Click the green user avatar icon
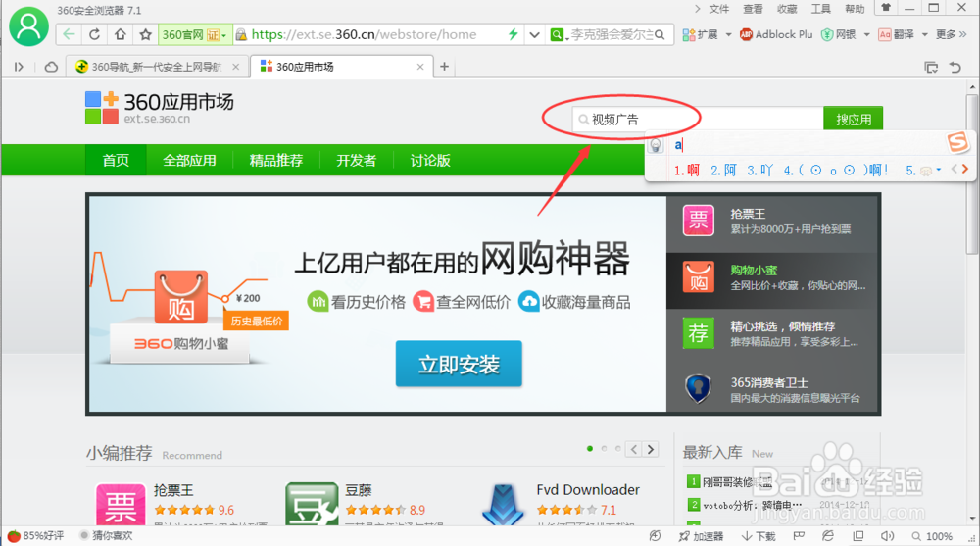The width and height of the screenshot is (980, 546). point(28,26)
